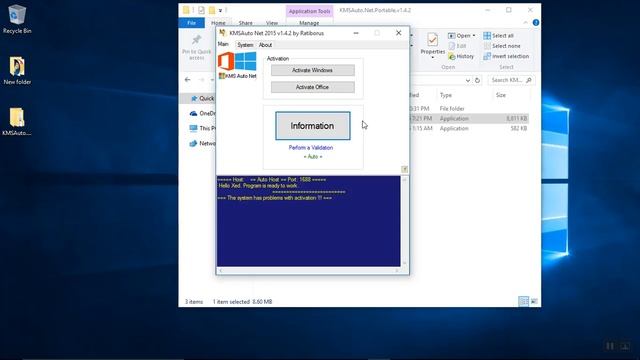The height and width of the screenshot is (360, 640).
Task: Switch to details view in Explorer status bar
Action: click(x=523, y=301)
